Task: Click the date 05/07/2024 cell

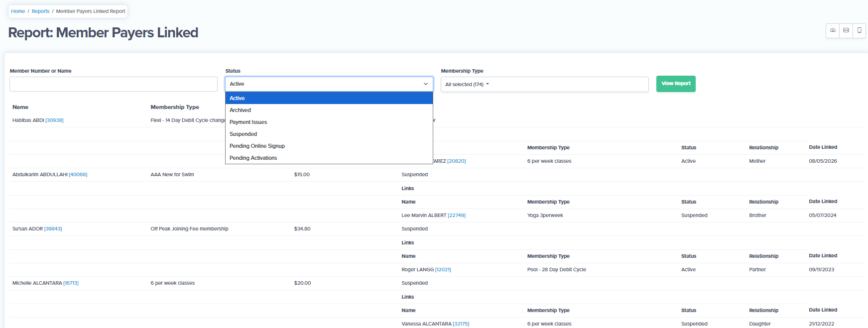Action: coord(823,216)
